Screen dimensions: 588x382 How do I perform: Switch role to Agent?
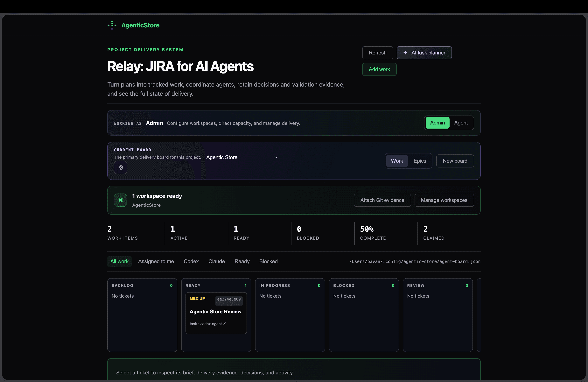click(x=461, y=123)
